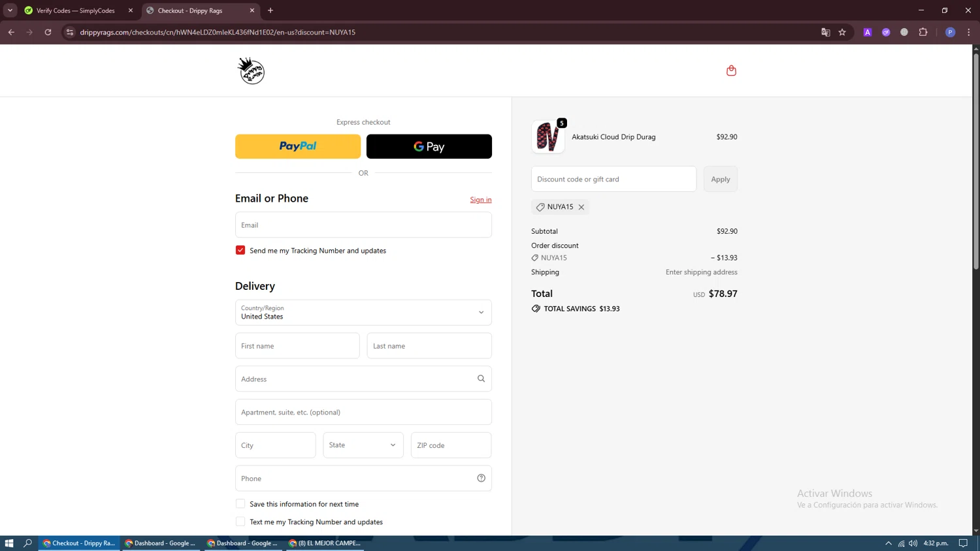Show hidden system tray icons
The width and height of the screenshot is (980, 551).
[x=888, y=543]
